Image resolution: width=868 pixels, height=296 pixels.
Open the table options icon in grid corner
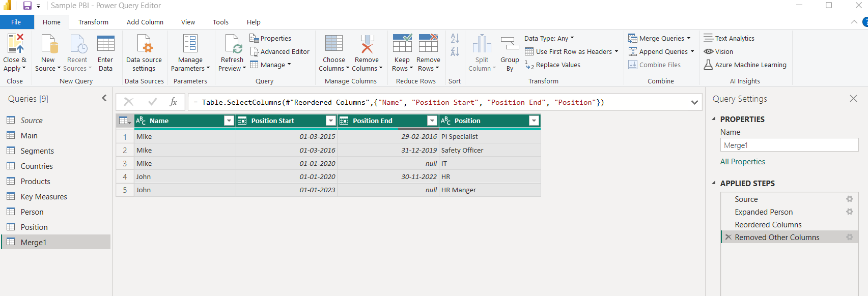[x=125, y=121]
